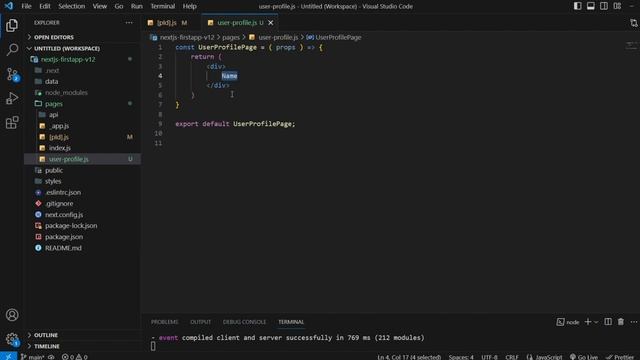Image resolution: width=640 pixels, height=360 pixels.
Task: Expand the Open Editors section
Action: tap(83, 37)
